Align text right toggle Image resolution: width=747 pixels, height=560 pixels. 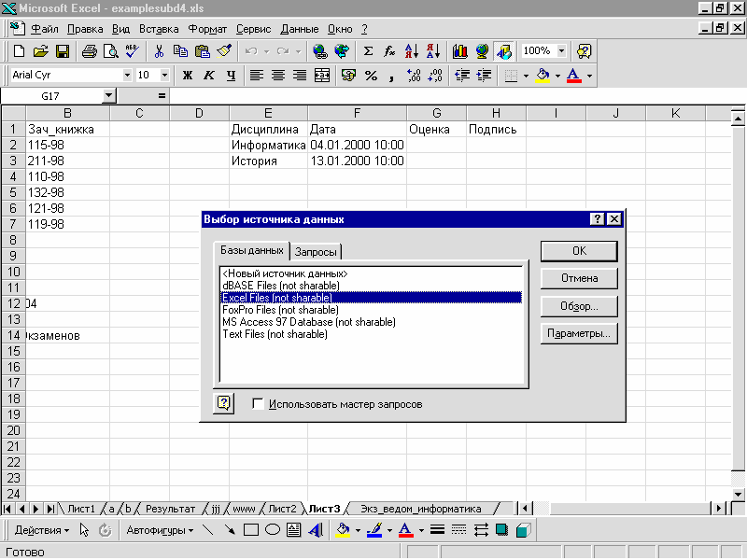tap(300, 76)
